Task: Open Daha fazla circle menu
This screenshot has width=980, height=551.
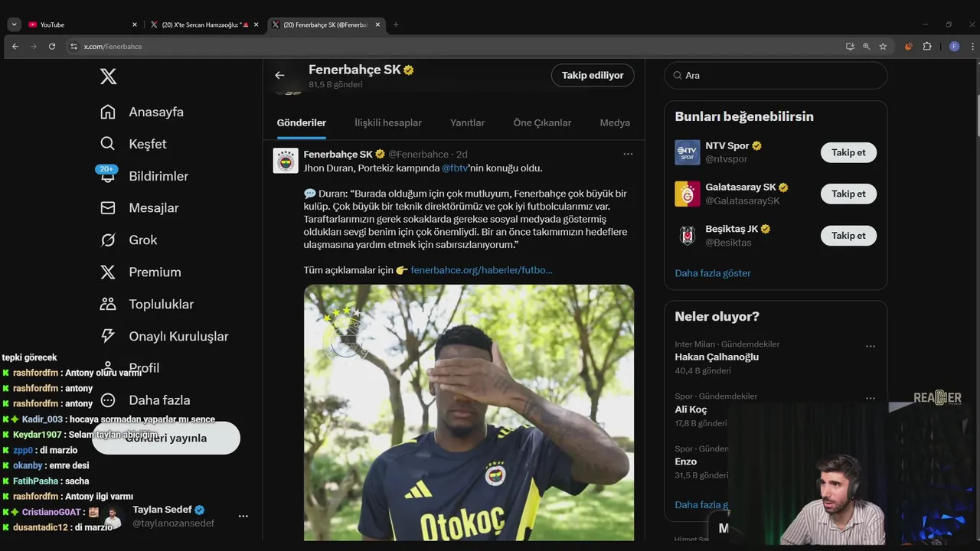Action: [x=145, y=400]
